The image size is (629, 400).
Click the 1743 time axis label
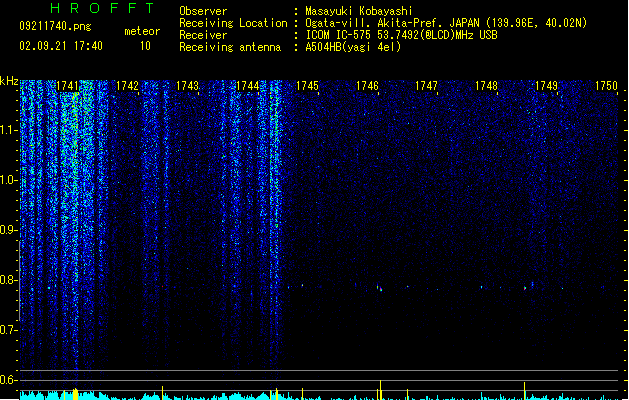tap(187, 86)
